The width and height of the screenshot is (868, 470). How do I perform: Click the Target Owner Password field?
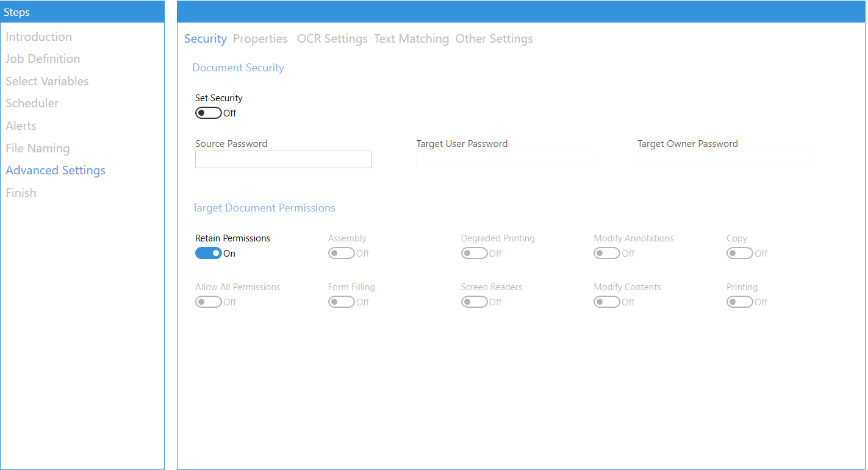click(x=725, y=159)
